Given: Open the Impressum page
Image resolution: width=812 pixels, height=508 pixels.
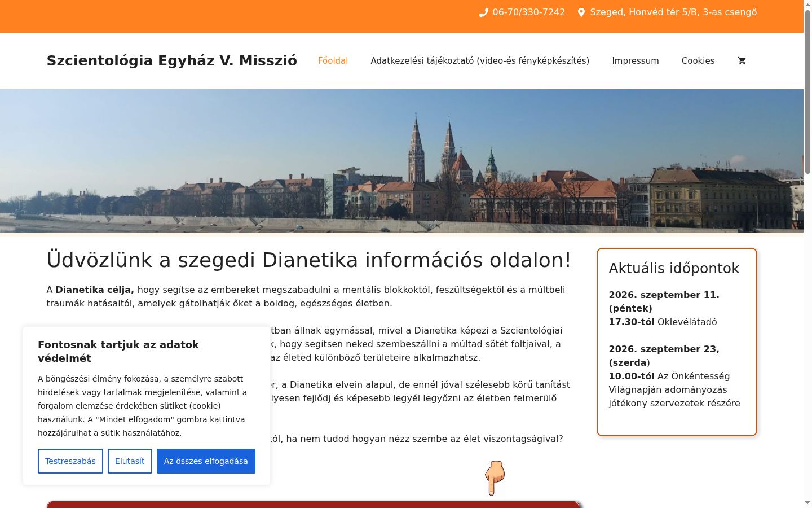Looking at the screenshot, I should pyautogui.click(x=636, y=61).
